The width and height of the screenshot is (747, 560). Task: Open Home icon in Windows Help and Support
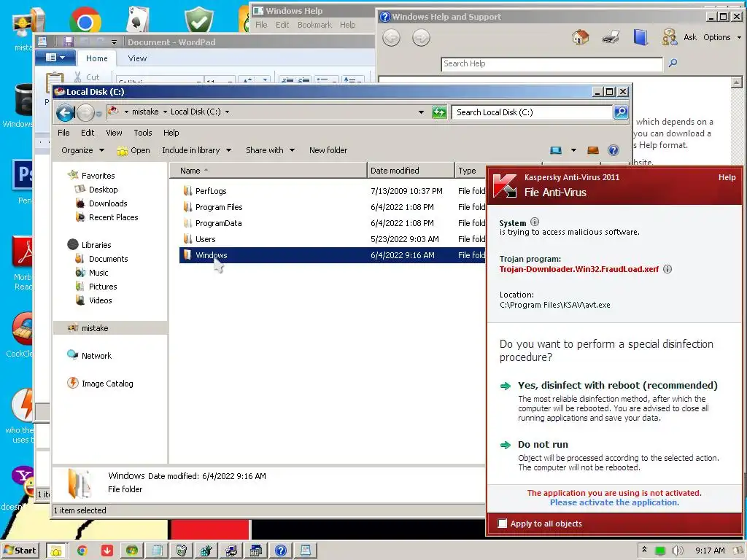[x=580, y=37]
